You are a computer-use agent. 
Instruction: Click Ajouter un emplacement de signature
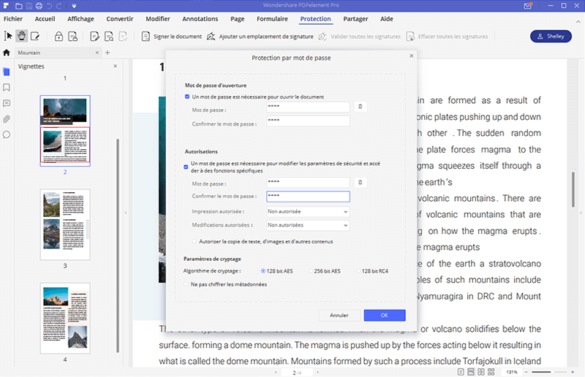260,36
